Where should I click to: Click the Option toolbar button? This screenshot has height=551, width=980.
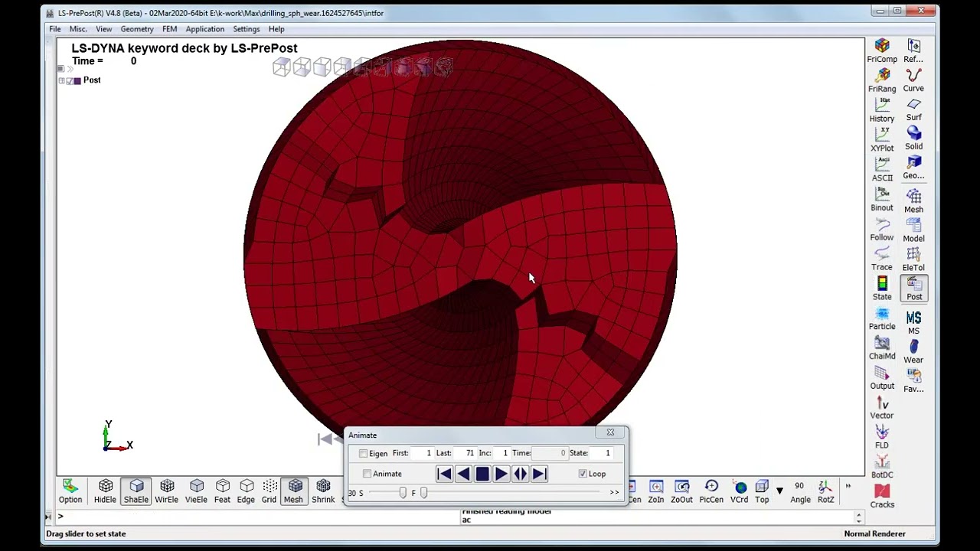tap(70, 491)
